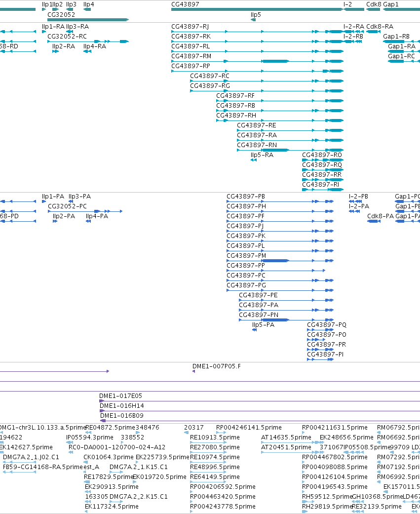
Task: Select the CG43897 gene bar
Action: [257, 9]
